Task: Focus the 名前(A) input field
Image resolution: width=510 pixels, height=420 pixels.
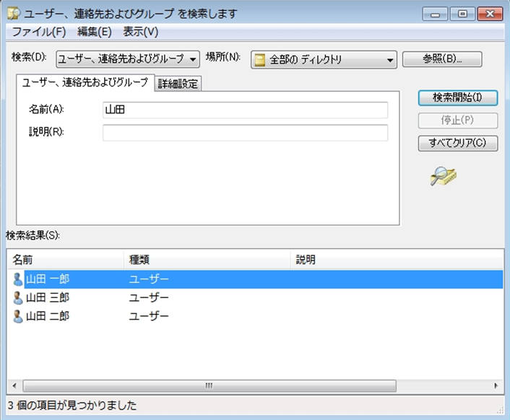Action: point(245,110)
